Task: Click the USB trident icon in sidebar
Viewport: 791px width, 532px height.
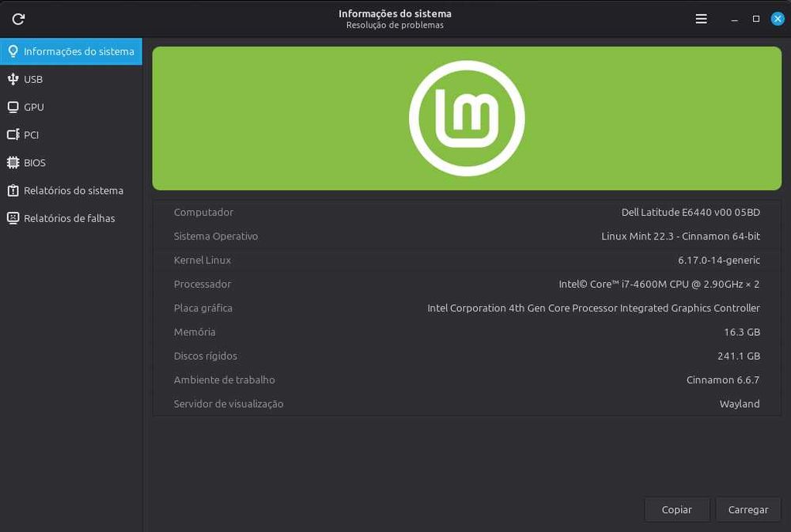Action: pos(13,79)
